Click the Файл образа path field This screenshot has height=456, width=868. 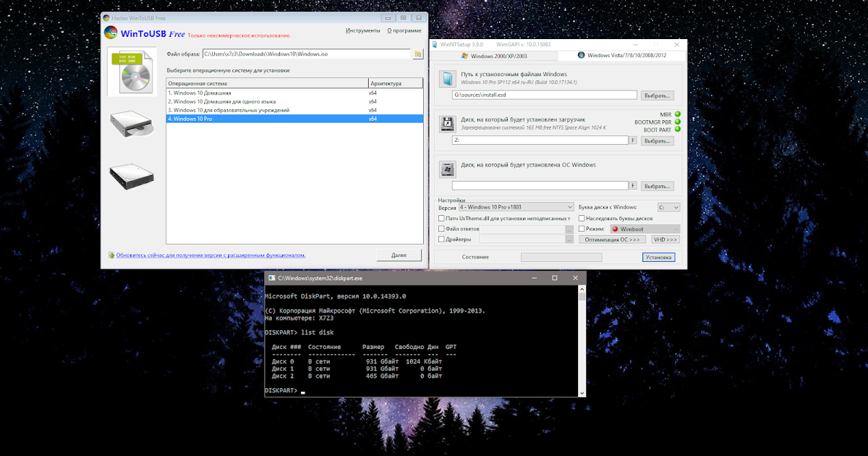tap(306, 54)
